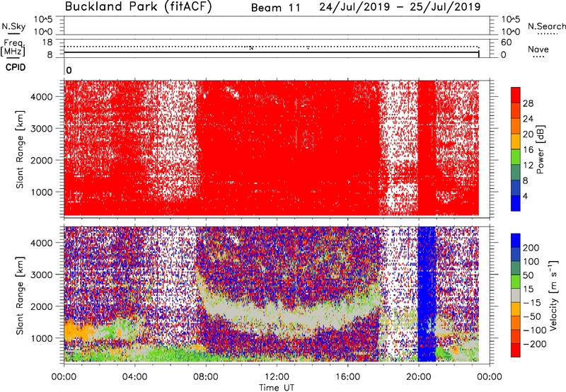Click the 'N.Search' legend label
The width and height of the screenshot is (566, 392).
[546, 26]
